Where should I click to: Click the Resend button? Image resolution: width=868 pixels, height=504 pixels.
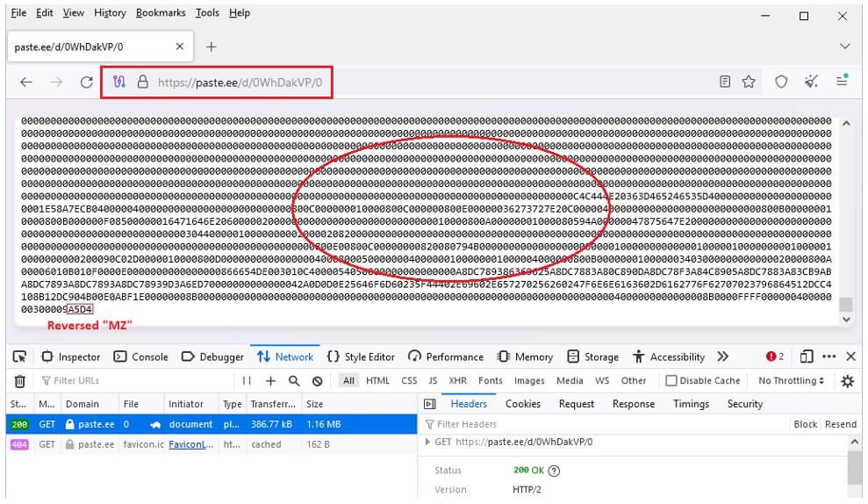coord(840,424)
